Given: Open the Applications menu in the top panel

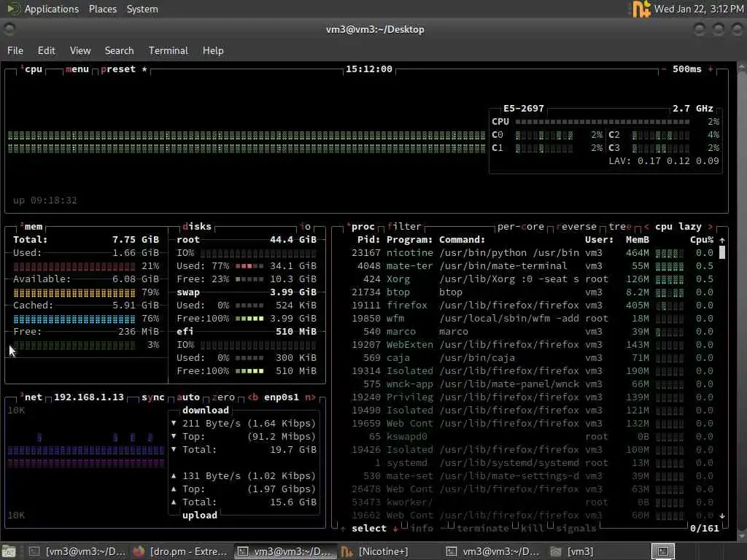Looking at the screenshot, I should point(52,9).
